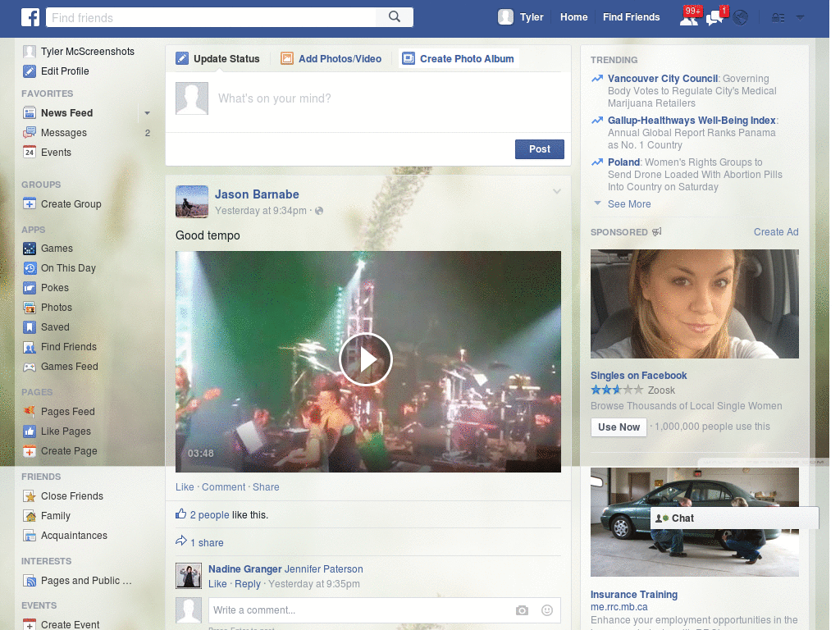Open Events calendar icon

pos(30,152)
